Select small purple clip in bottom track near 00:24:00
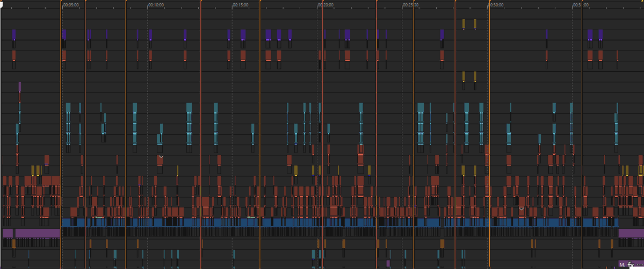Image resolution: width=644 pixels, height=273 pixels. 388,263
